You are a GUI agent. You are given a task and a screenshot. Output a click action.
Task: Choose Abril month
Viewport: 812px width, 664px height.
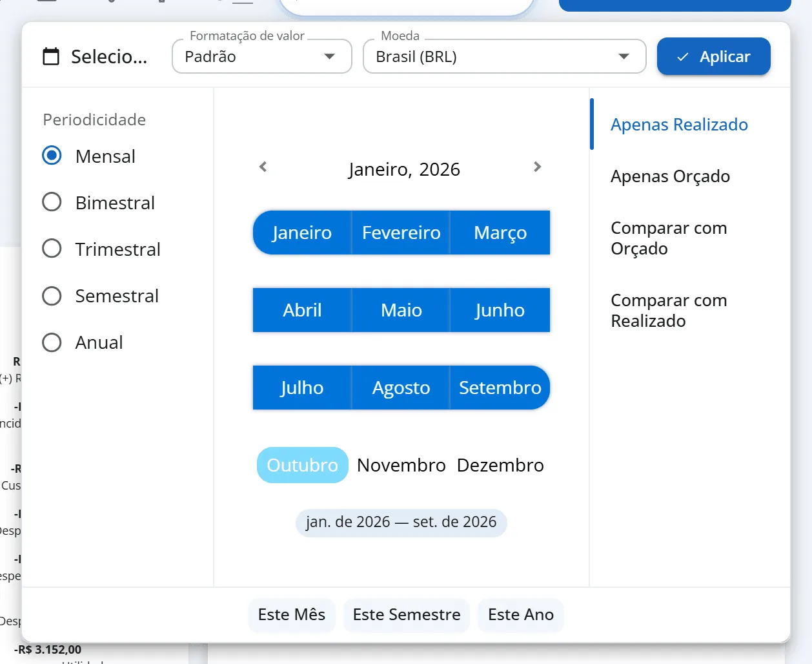click(x=302, y=310)
